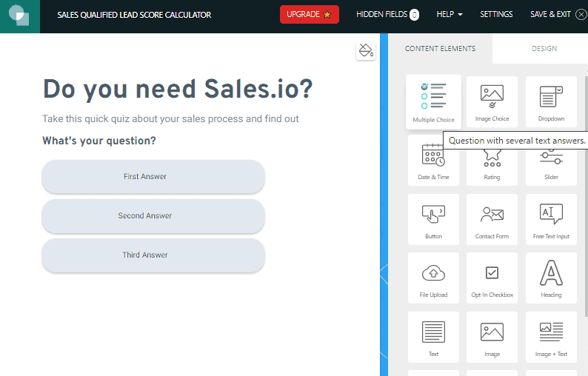Click the "What's your question?" text

pos(99,141)
